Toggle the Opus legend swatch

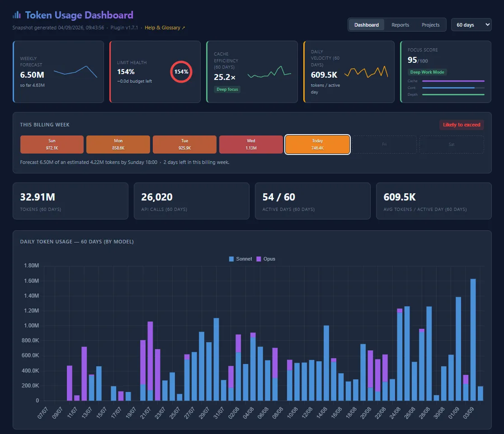pyautogui.click(x=259, y=259)
